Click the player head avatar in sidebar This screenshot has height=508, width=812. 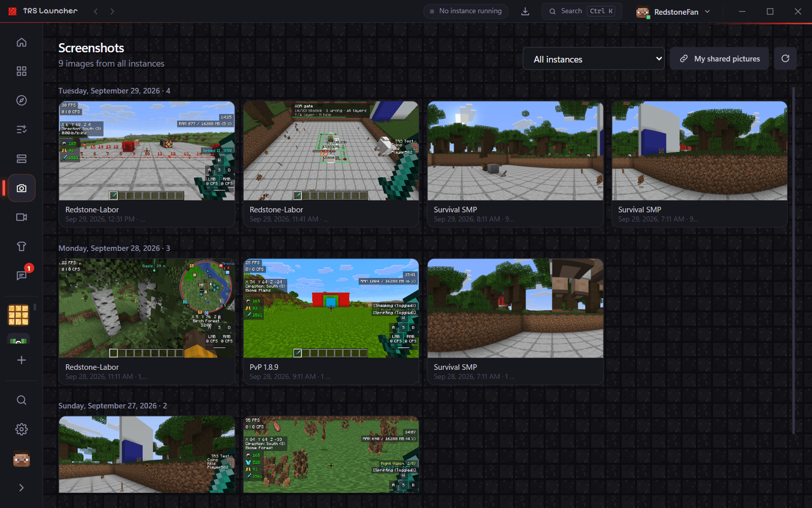pos(21,459)
